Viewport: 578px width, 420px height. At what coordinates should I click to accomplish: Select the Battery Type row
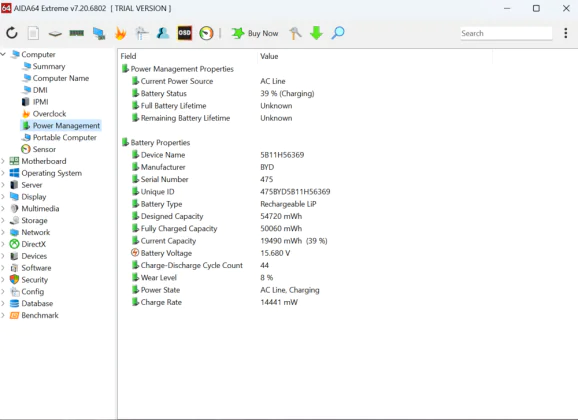click(224, 204)
